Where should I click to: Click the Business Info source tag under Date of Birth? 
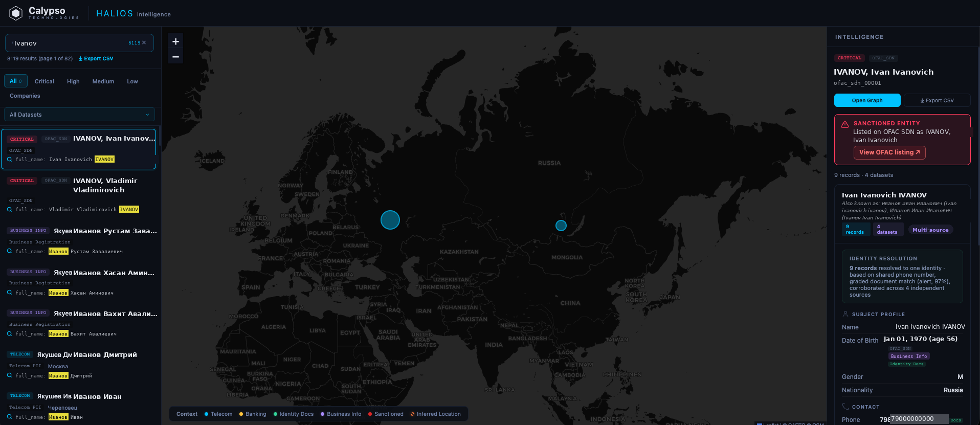tap(908, 356)
